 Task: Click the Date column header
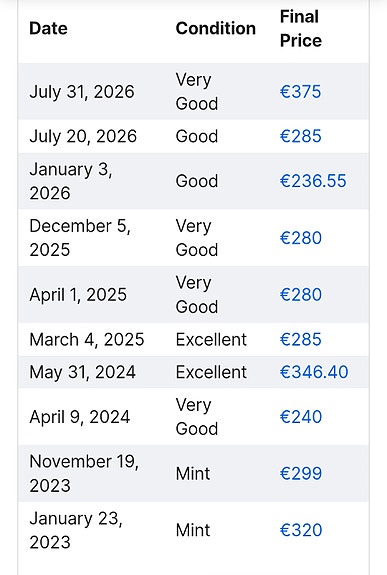48,29
